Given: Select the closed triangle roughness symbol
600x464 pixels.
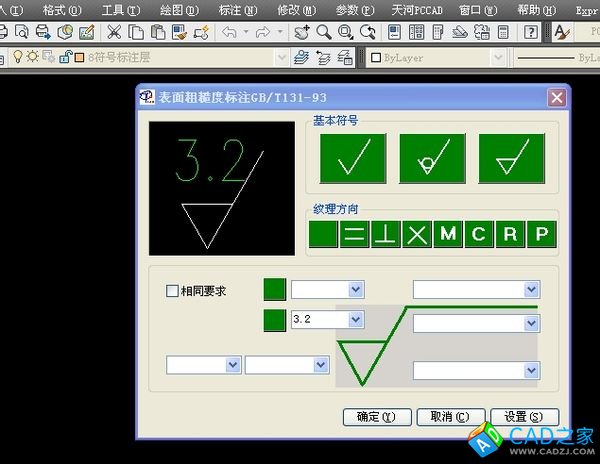Looking at the screenshot, I should (x=511, y=156).
